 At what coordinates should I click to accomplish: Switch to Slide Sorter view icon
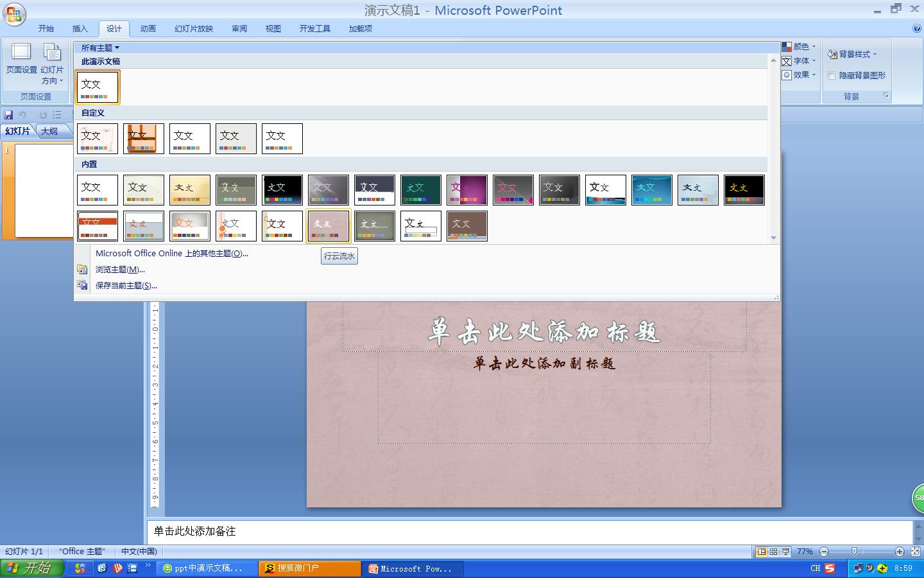tap(774, 552)
